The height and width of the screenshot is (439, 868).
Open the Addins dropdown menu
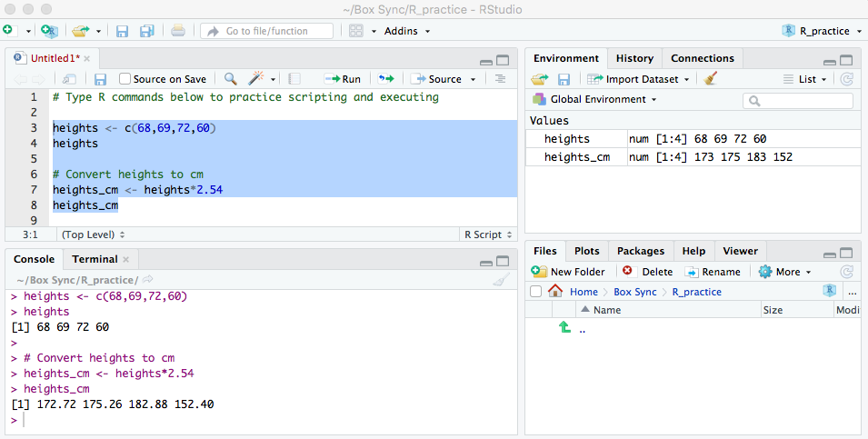(407, 31)
